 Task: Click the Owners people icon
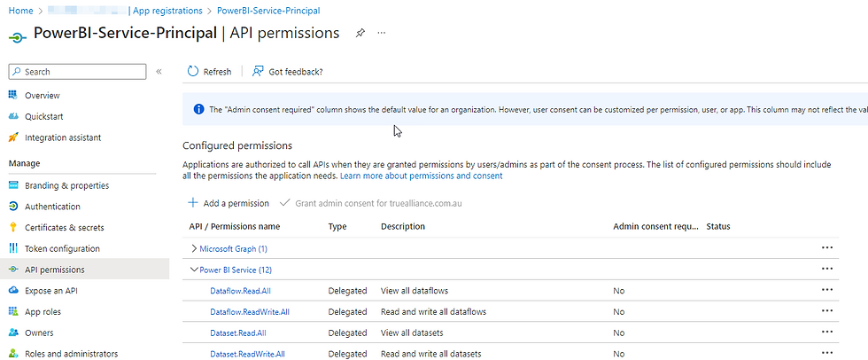tap(14, 333)
